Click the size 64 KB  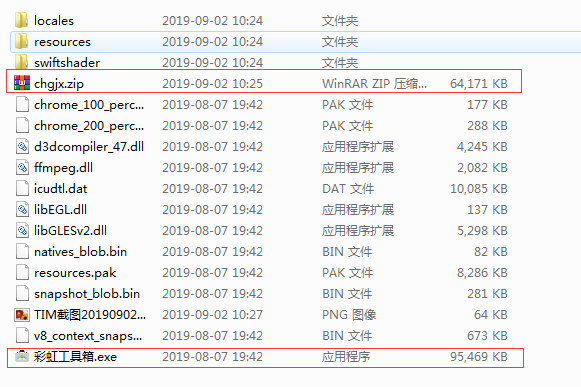click(491, 315)
